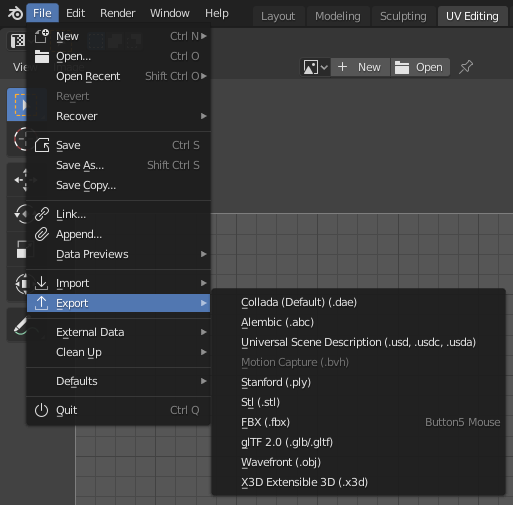This screenshot has width=513, height=505.
Task: Toggle the image pin icon
Action: (x=466, y=67)
